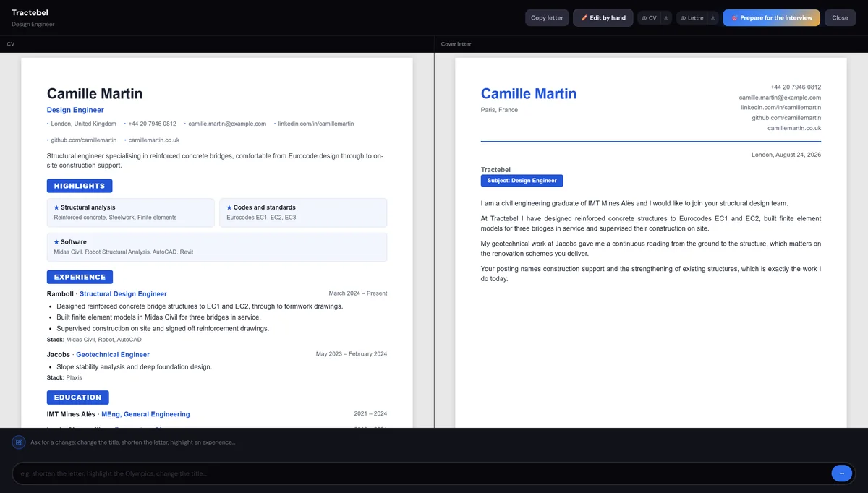Click the star icon next to Software
Image resolution: width=868 pixels, height=493 pixels.
click(56, 242)
